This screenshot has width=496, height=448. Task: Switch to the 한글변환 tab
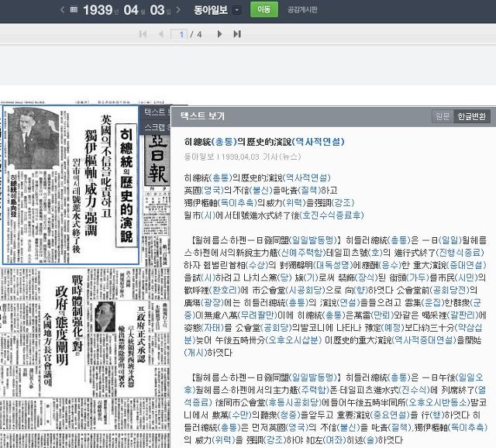[x=472, y=116]
